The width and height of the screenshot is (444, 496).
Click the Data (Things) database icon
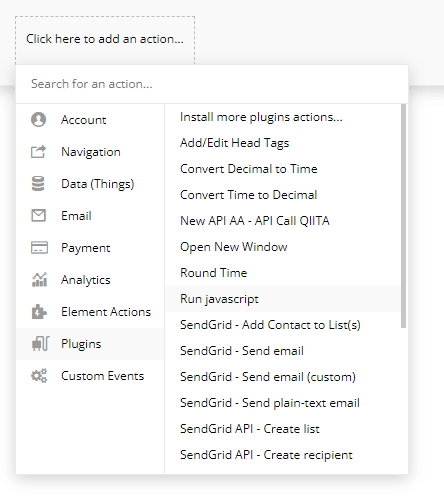38,184
